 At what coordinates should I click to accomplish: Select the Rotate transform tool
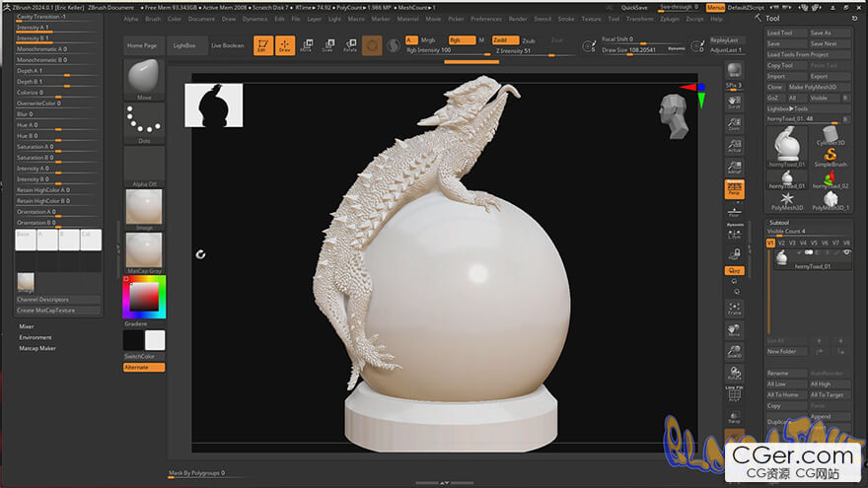(x=350, y=45)
